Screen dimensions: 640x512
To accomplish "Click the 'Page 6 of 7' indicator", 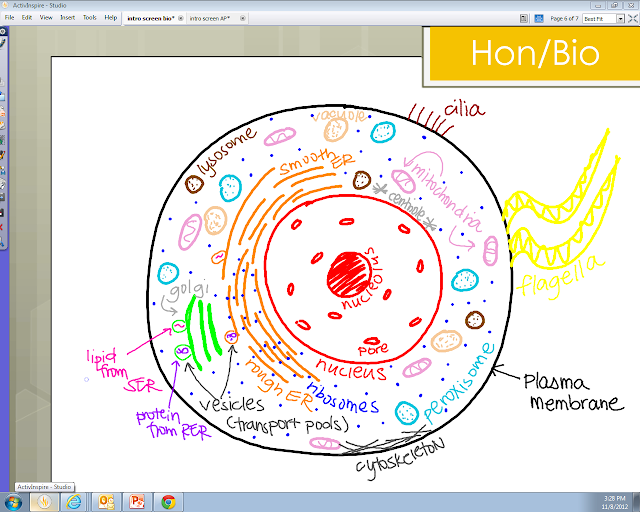I will tap(564, 18).
